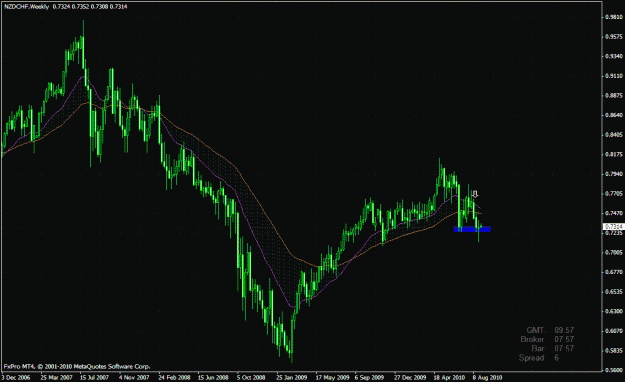This screenshot has width=625, height=382.
Task: Click the 0.8640 price axis label
Action: [613, 115]
